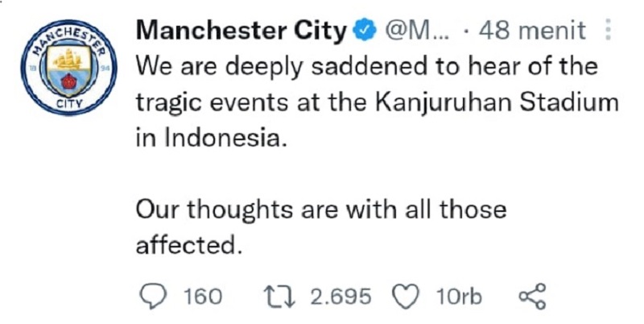
Task: Click the 160 replies count
Action: click(x=203, y=297)
